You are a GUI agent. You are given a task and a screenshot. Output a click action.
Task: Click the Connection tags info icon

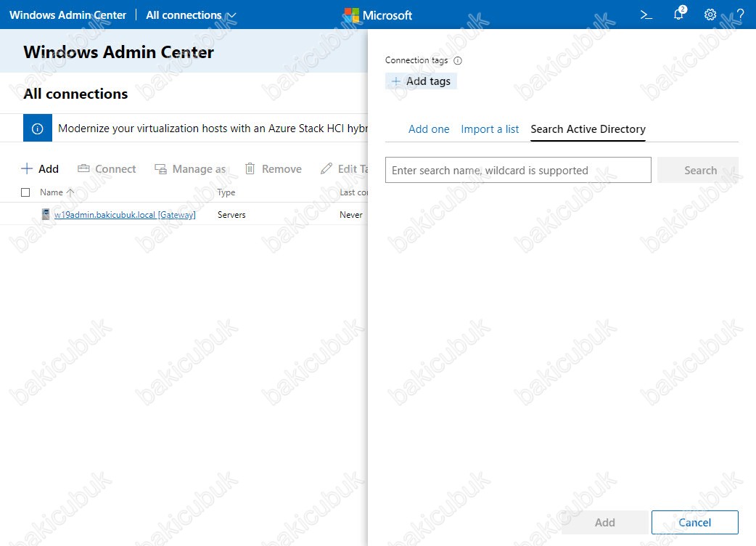458,61
